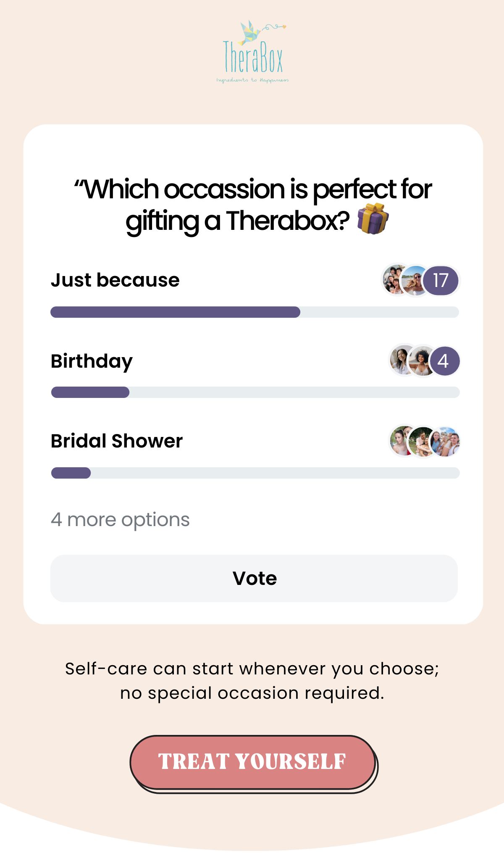
Task: Click the TheraBox bird logo
Action: click(x=252, y=52)
